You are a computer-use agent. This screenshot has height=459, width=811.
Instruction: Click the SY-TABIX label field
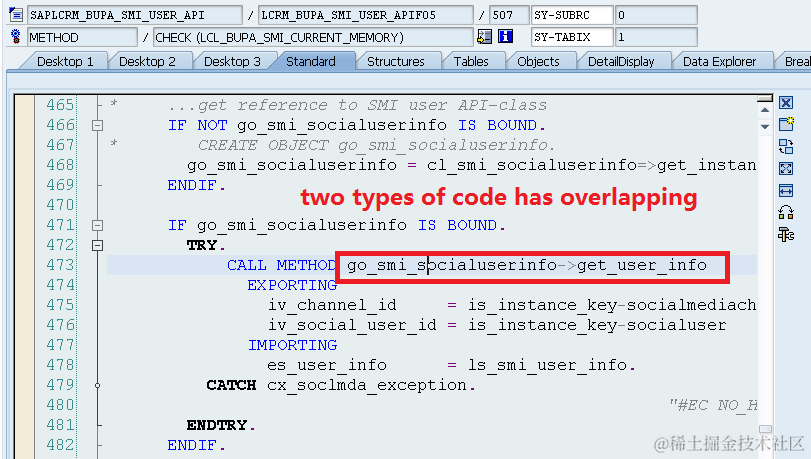(572, 37)
